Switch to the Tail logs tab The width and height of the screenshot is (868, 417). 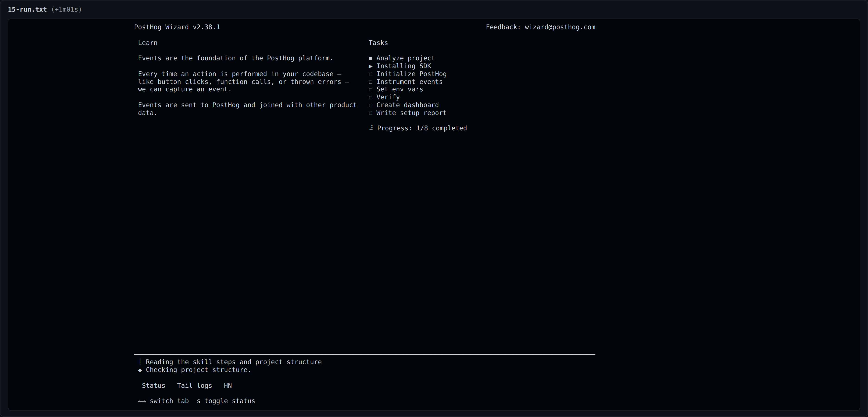pos(195,385)
